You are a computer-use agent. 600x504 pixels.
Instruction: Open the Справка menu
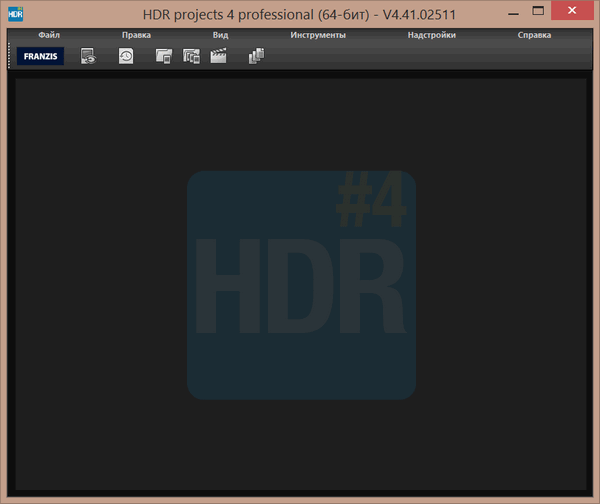(534, 35)
